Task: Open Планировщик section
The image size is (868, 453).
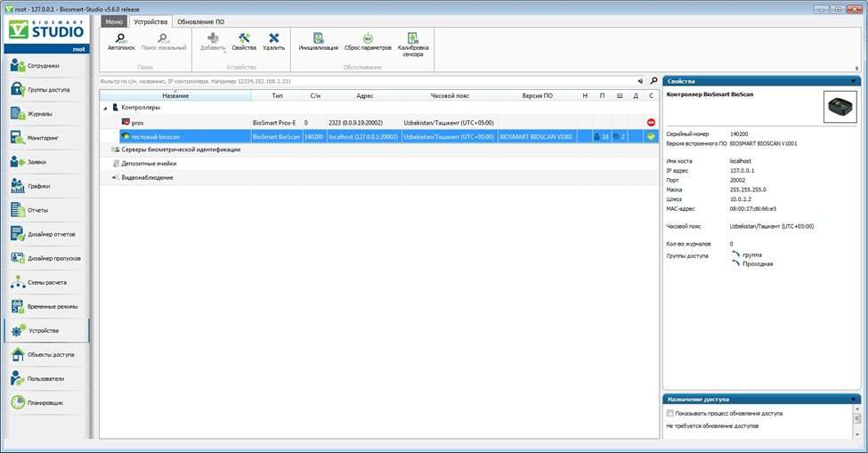Action: click(x=46, y=402)
